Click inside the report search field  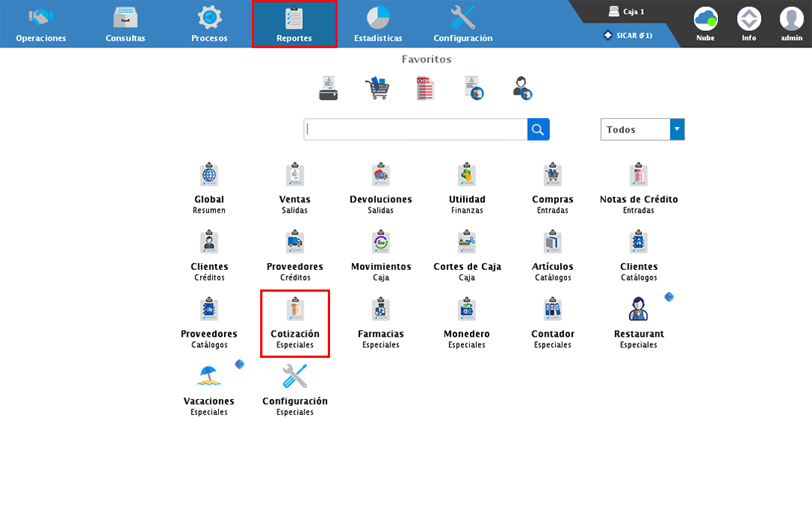tap(415, 129)
